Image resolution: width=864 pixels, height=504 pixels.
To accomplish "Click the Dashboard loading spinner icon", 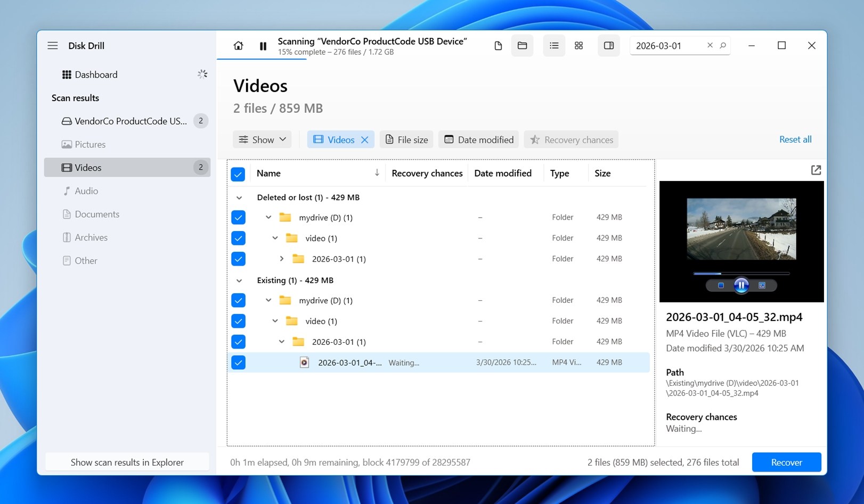I will (x=202, y=75).
